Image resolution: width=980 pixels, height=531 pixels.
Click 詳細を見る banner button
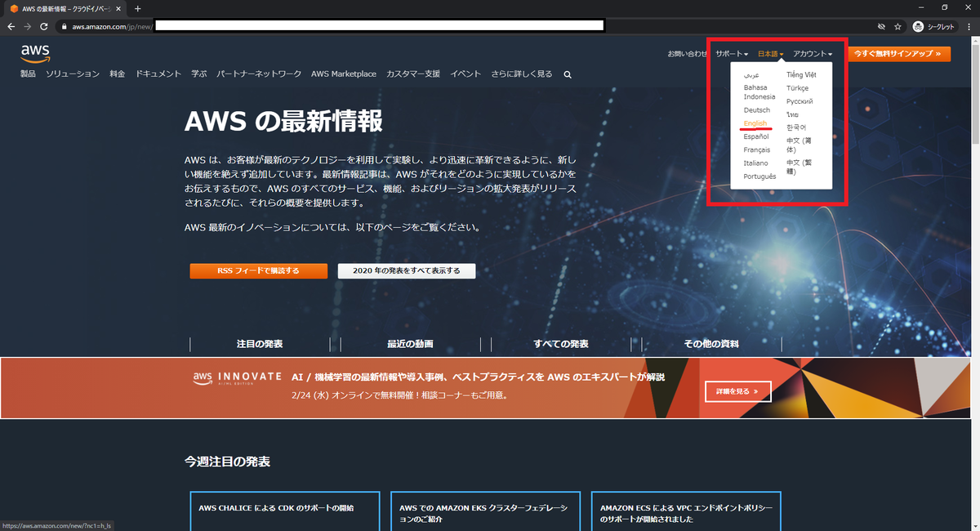[x=737, y=391]
